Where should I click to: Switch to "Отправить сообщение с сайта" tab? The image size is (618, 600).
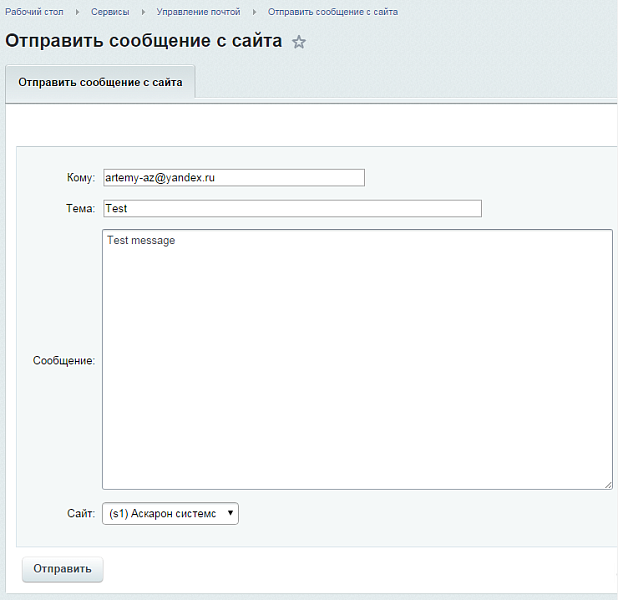coord(100,83)
